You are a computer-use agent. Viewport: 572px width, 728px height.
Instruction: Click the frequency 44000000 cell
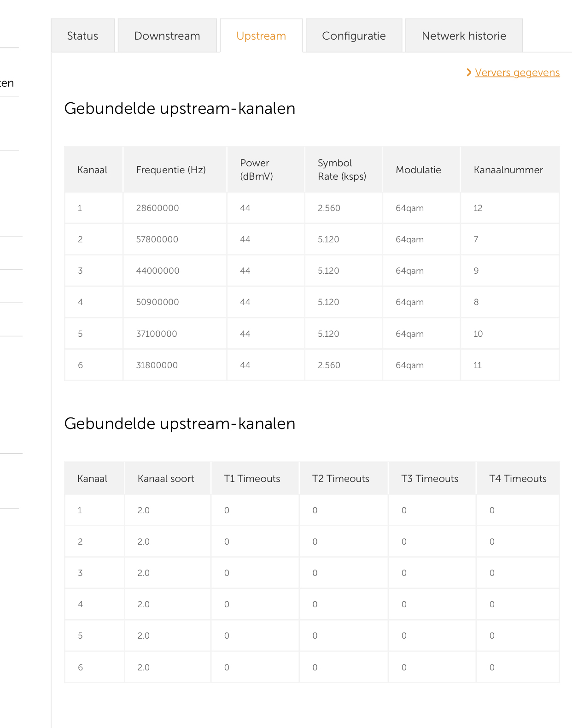click(x=158, y=271)
